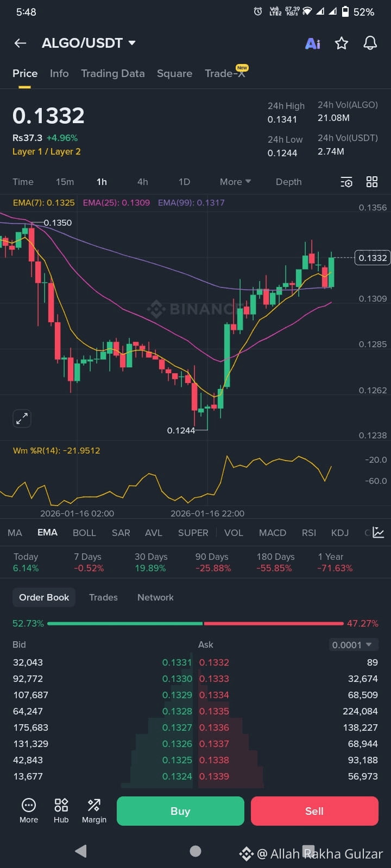Tap the EMA(7): 0.1325 legend label

click(x=43, y=202)
